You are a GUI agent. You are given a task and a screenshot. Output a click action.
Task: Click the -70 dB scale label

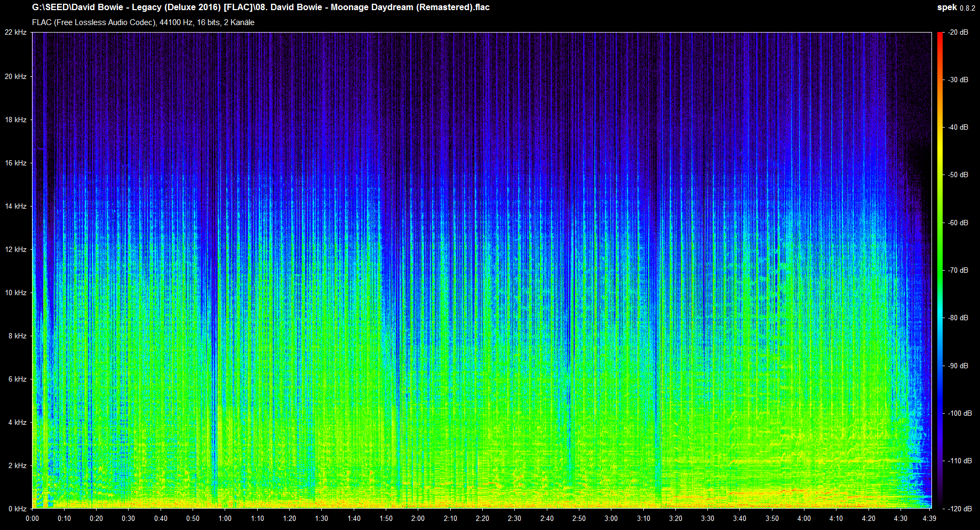958,271
